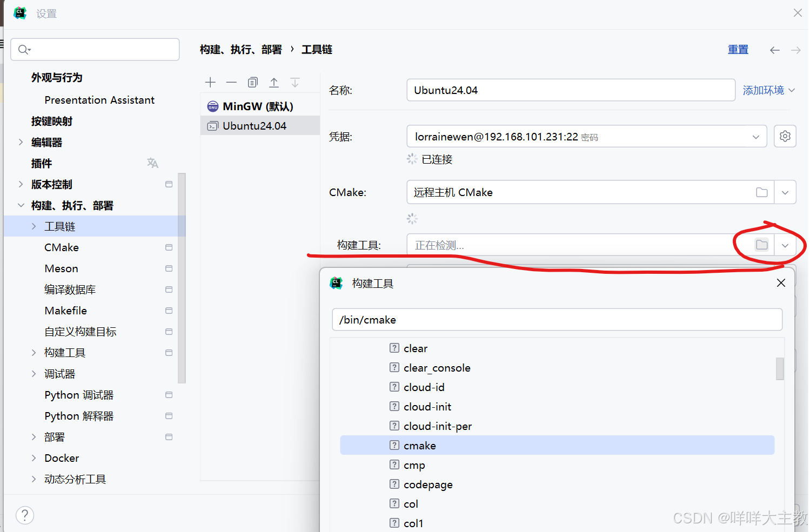Viewport: 810px width, 532px height.
Task: Expand the 编辑器 settings section
Action: [x=21, y=142]
